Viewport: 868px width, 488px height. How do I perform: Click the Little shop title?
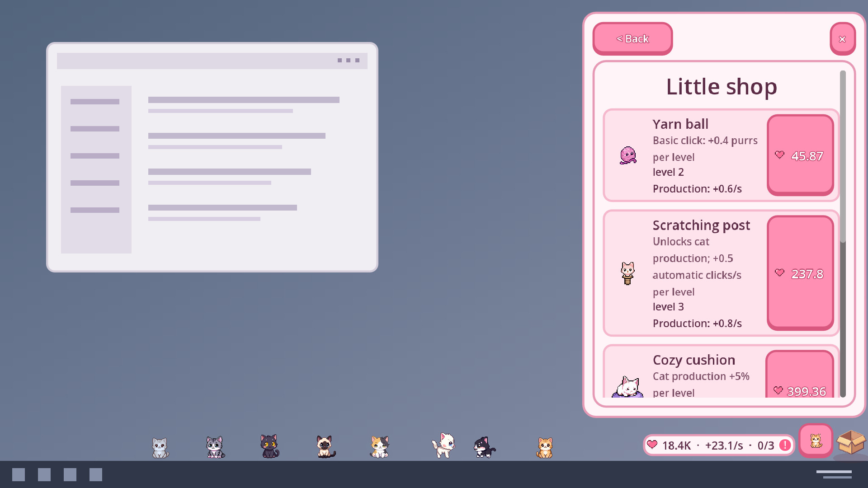722,87
